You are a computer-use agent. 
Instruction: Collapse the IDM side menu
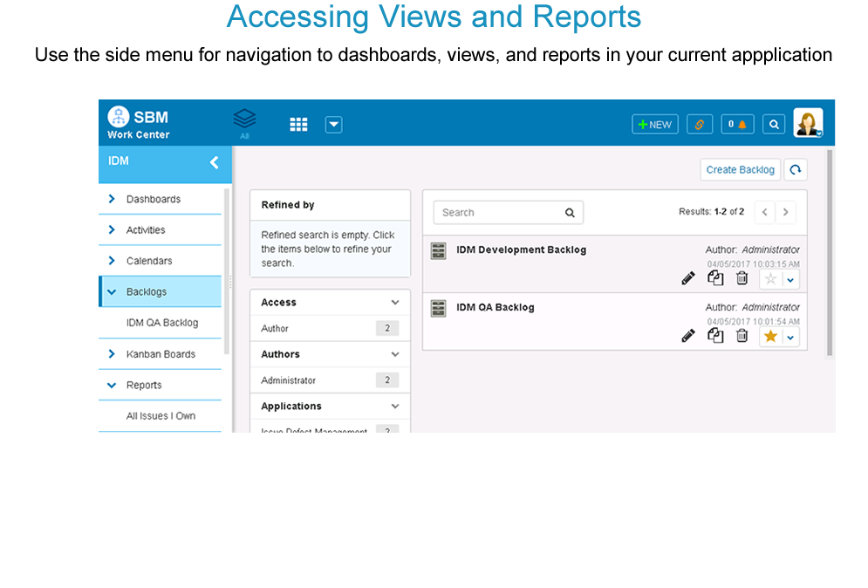click(x=214, y=162)
